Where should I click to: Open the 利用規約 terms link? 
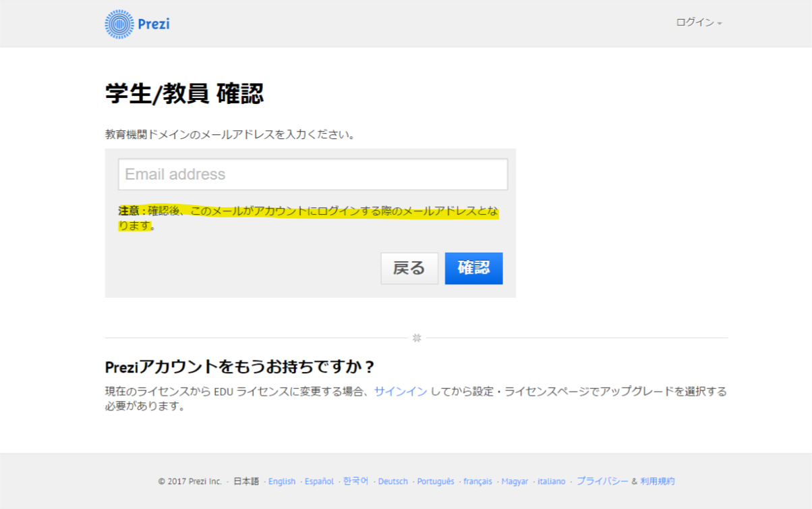point(658,481)
